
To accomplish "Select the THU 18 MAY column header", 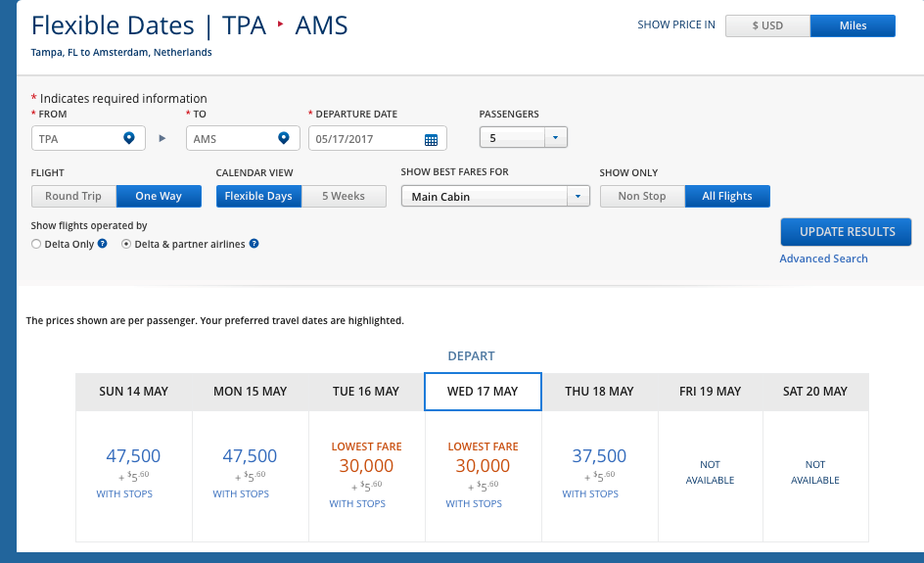I will tap(599, 392).
